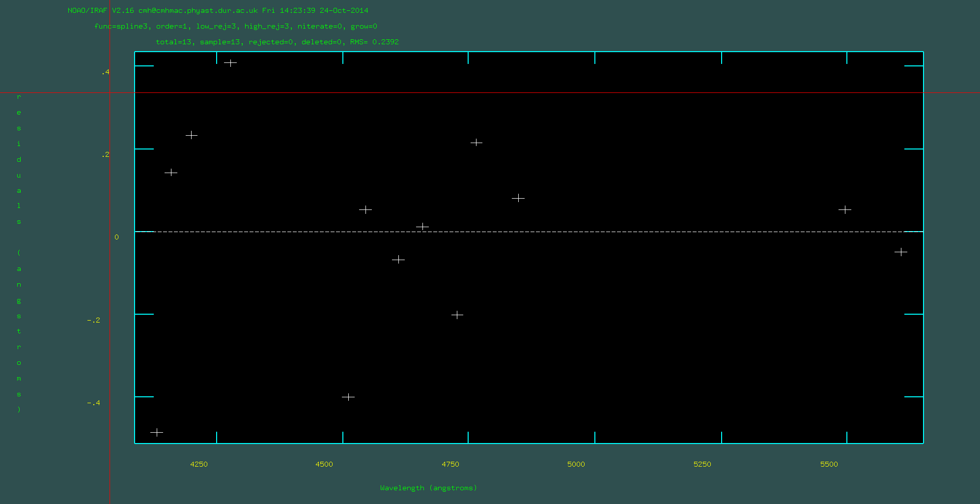Image resolution: width=980 pixels, height=504 pixels.
Task: Click the data point nearest the 5500 tick
Action: (x=844, y=209)
